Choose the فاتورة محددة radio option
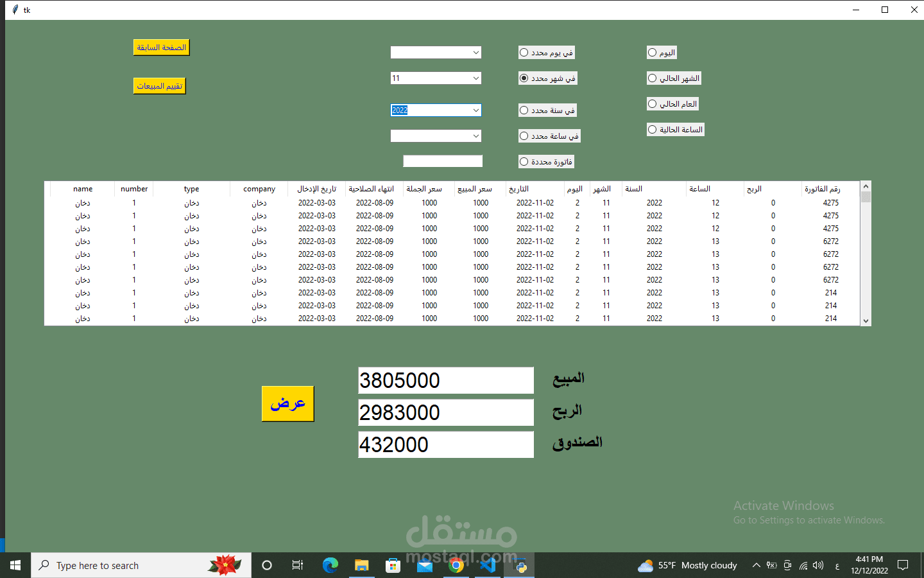This screenshot has width=924, height=578. click(546, 162)
